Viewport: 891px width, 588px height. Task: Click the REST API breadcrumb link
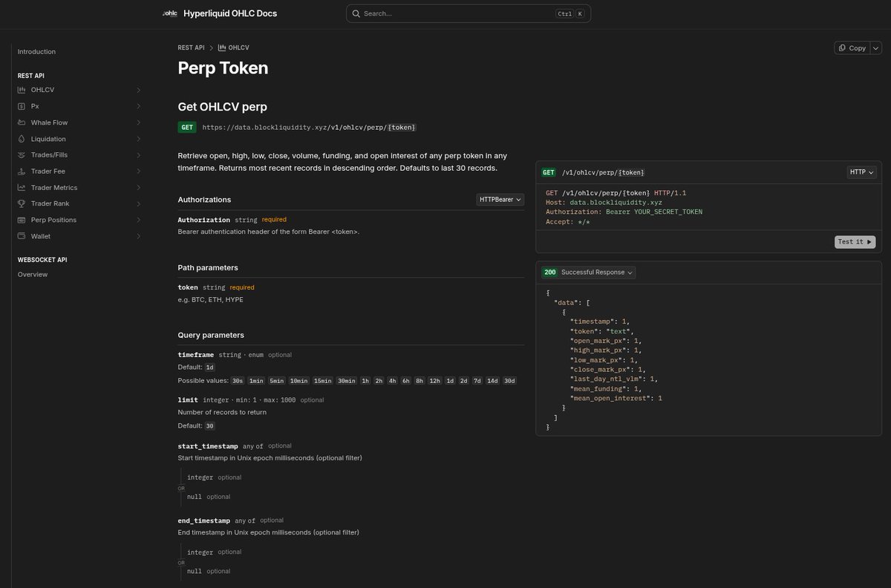tap(191, 48)
